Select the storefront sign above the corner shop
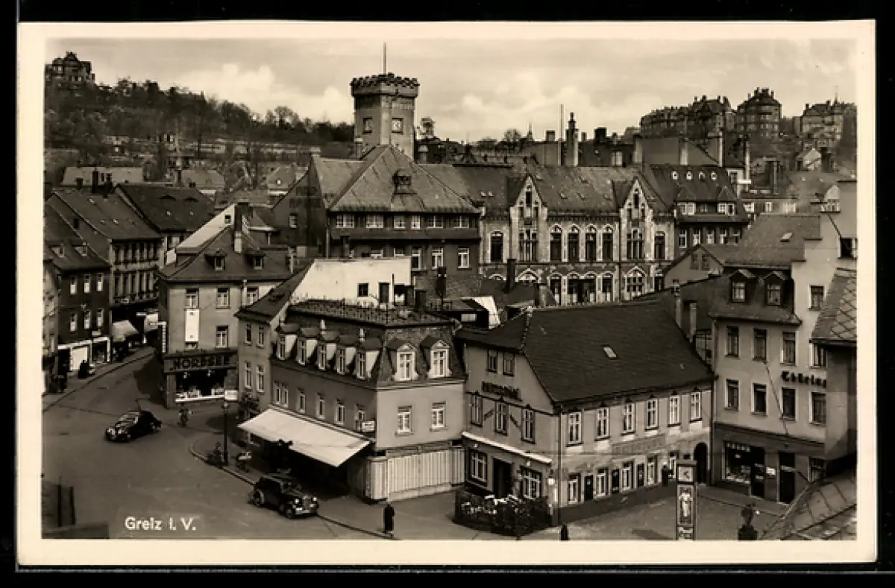Viewport: 895px width, 588px height. coord(200,361)
